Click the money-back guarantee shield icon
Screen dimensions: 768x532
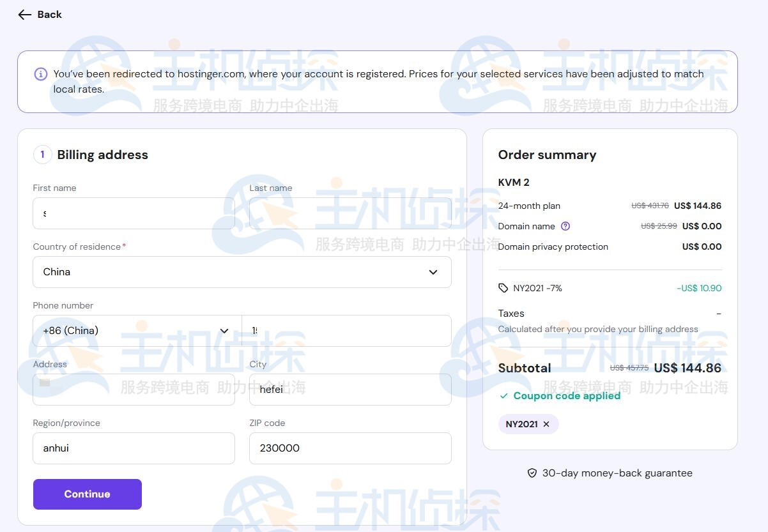tap(532, 473)
